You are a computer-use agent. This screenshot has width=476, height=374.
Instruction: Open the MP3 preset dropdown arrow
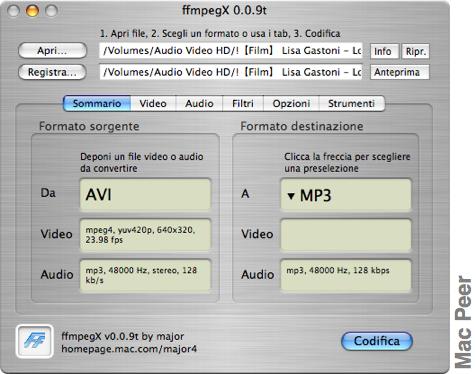pyautogui.click(x=291, y=196)
